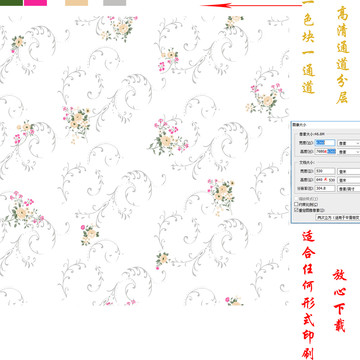Click the document width field showing 530
The height and width of the screenshot is (360, 360).
pyautogui.click(x=325, y=171)
